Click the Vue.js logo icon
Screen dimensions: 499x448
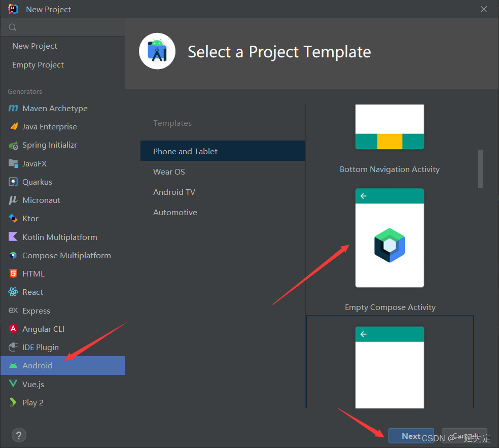coord(13,384)
